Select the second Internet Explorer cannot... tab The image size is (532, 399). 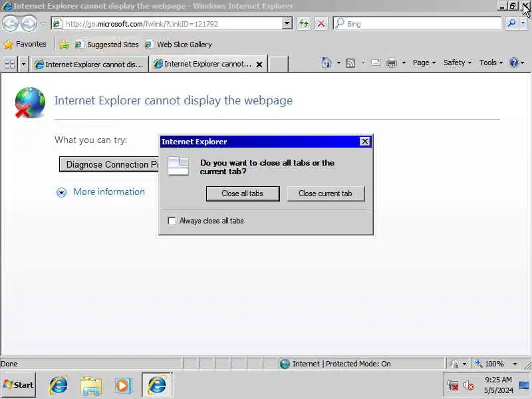click(202, 64)
